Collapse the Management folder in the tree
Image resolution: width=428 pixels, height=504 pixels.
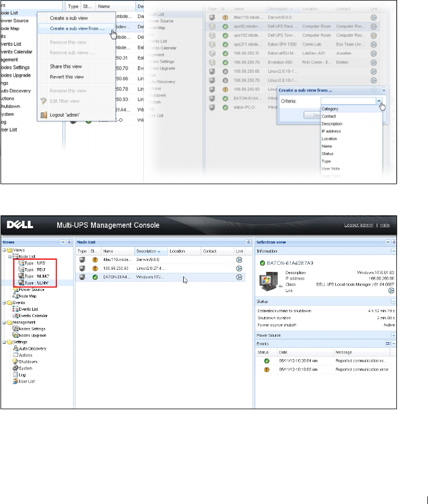[4, 323]
